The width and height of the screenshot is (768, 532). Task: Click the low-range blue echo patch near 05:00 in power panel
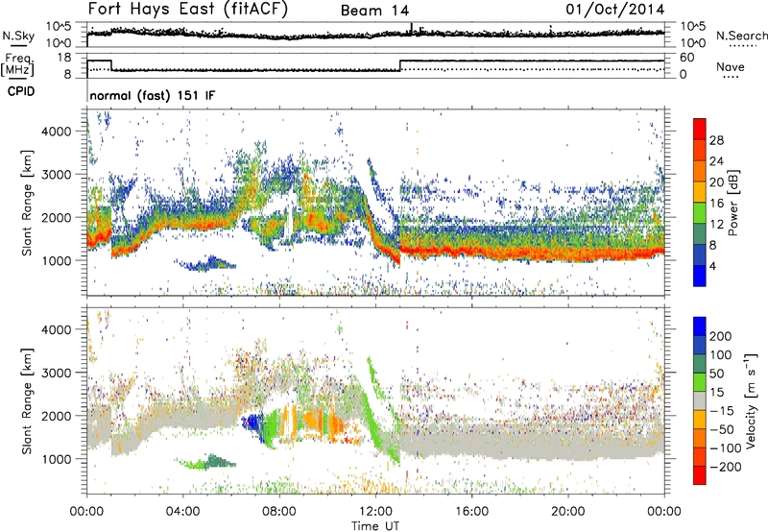pos(207,264)
